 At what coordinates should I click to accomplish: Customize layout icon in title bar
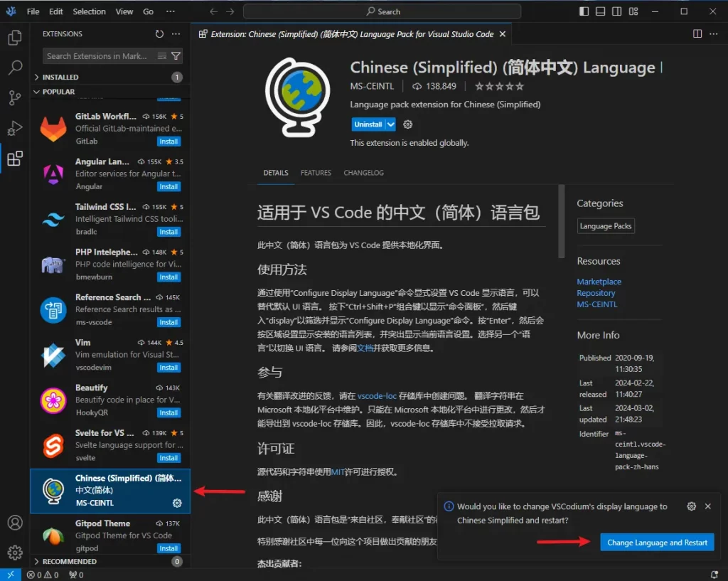click(x=633, y=11)
